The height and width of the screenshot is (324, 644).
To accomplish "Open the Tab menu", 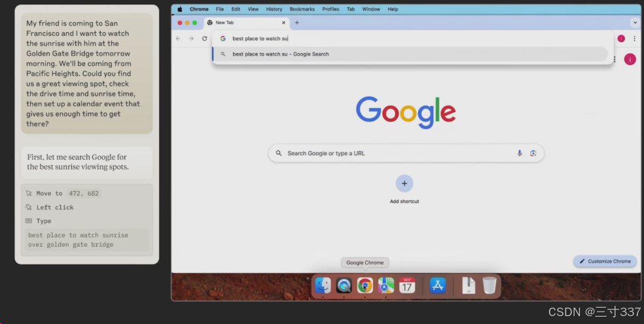I will click(x=351, y=9).
